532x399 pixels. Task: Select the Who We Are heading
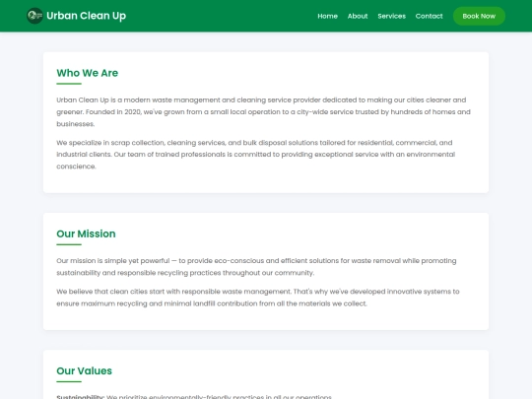pyautogui.click(x=88, y=73)
